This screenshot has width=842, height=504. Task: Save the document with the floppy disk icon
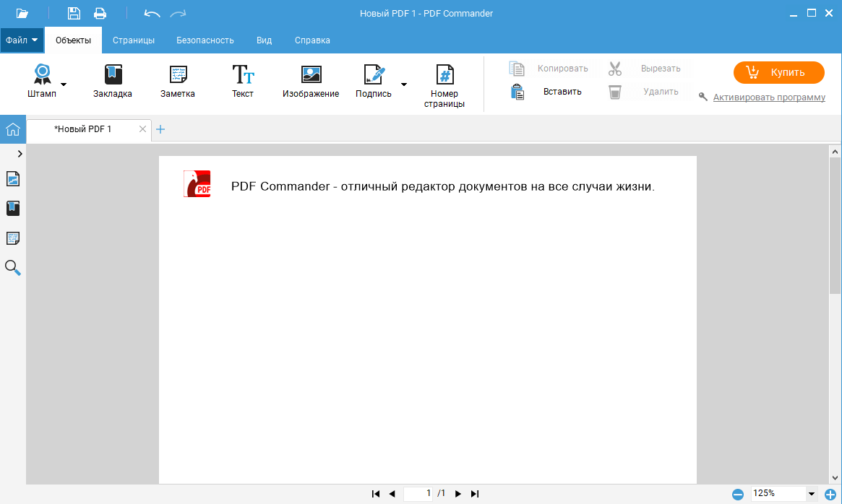[74, 13]
